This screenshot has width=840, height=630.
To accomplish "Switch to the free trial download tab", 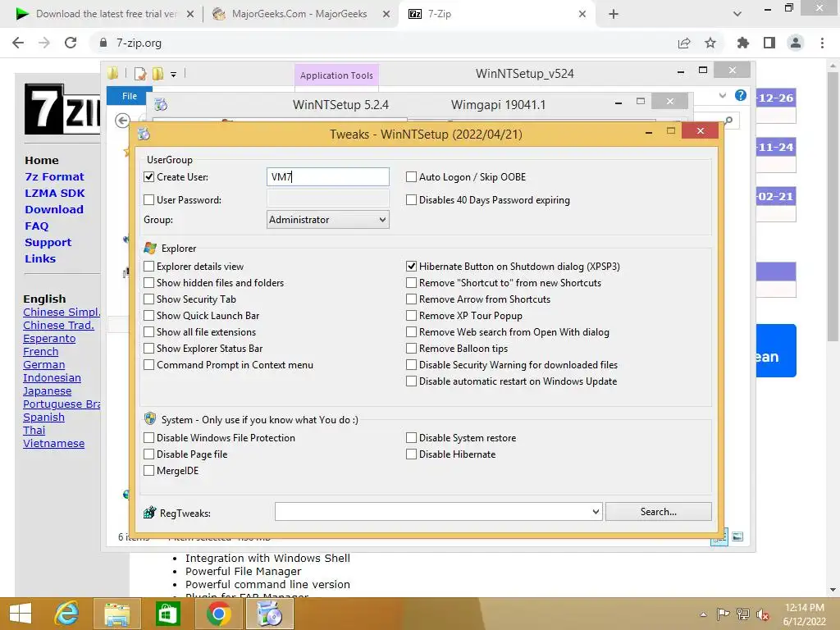I will [x=104, y=14].
